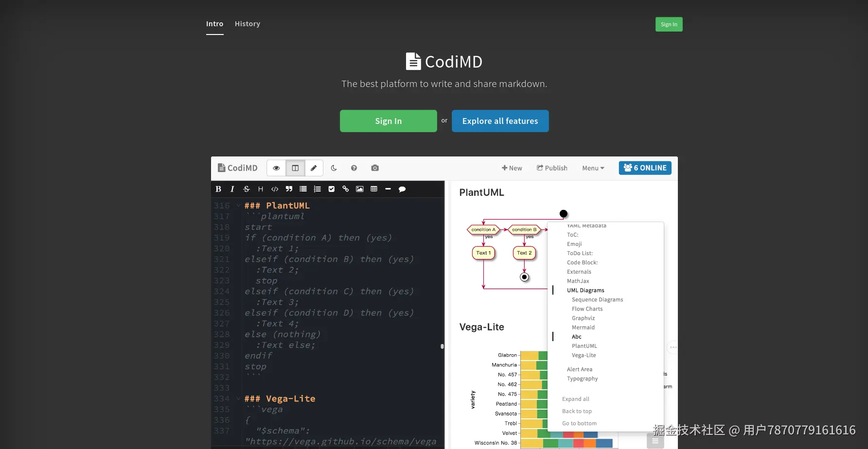The width and height of the screenshot is (868, 449).
Task: Click the list icon button below contents
Action: (655, 441)
